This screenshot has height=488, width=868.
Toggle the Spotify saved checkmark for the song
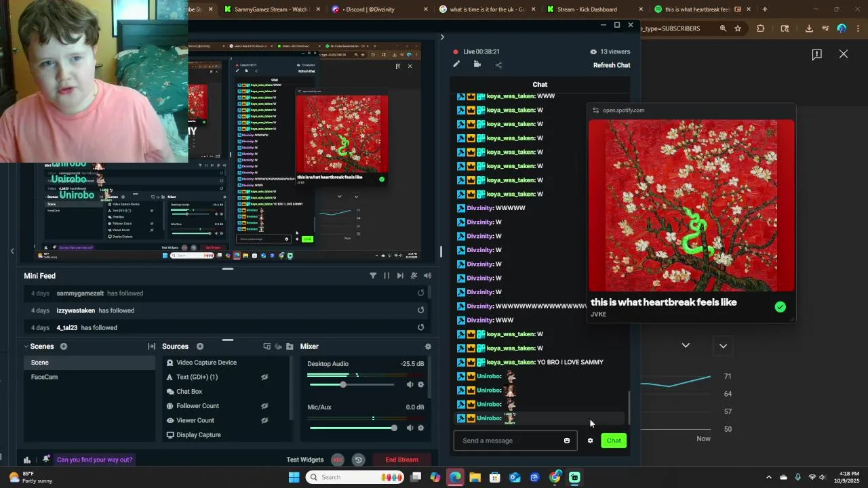coord(781,307)
